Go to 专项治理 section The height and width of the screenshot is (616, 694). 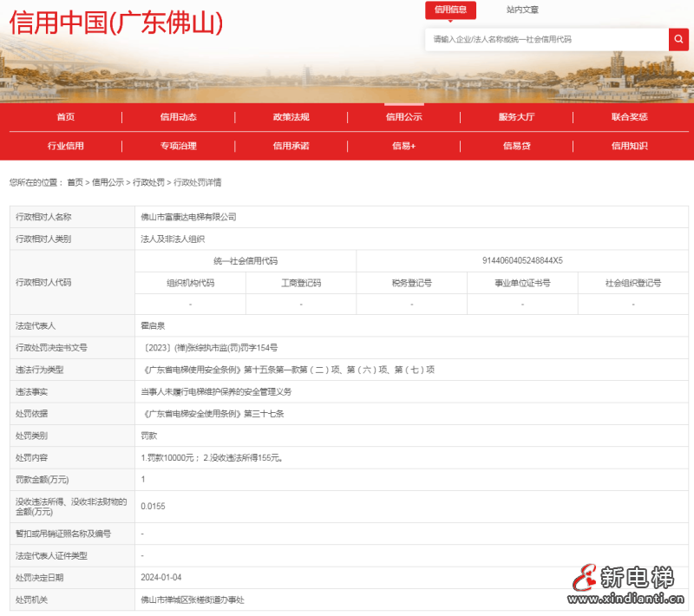point(178,146)
